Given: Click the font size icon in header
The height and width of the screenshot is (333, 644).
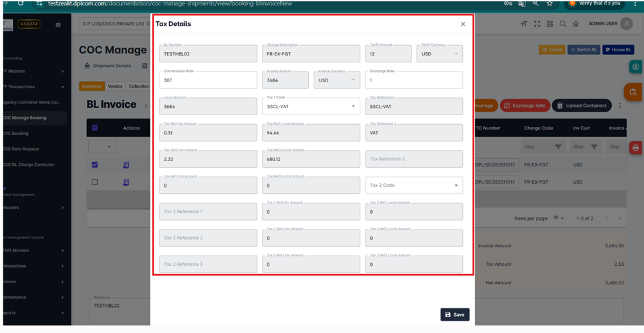Looking at the screenshot, I should (x=524, y=24).
